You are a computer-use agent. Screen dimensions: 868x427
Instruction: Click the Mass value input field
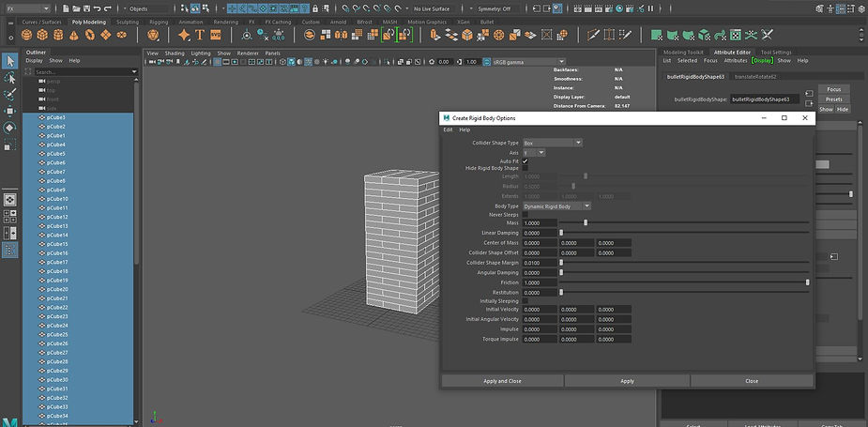pos(540,222)
